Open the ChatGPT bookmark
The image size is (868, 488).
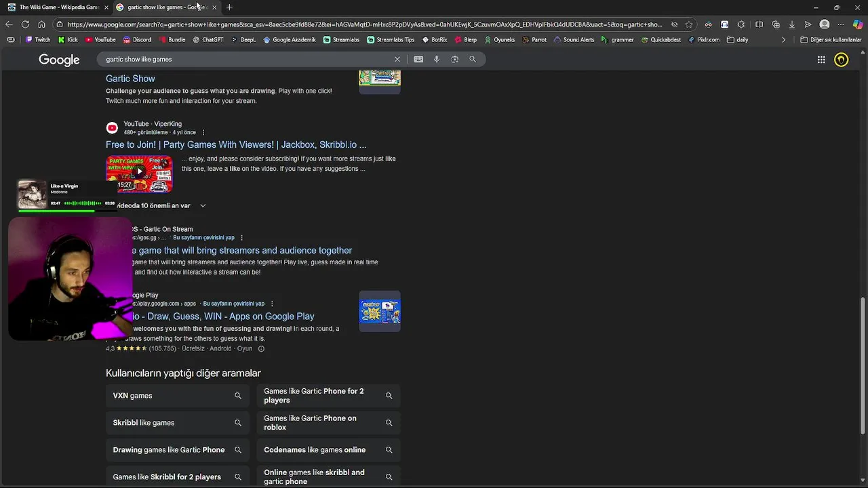[208, 39]
